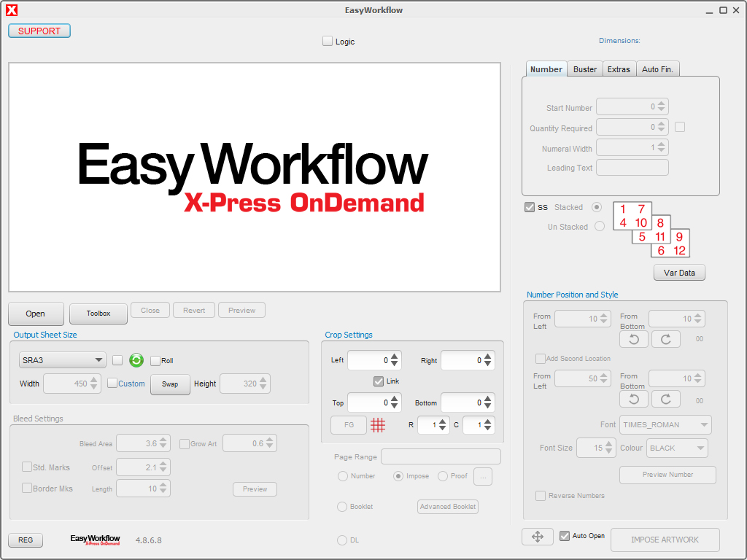Enable the Grow Art checkbox

(185, 444)
